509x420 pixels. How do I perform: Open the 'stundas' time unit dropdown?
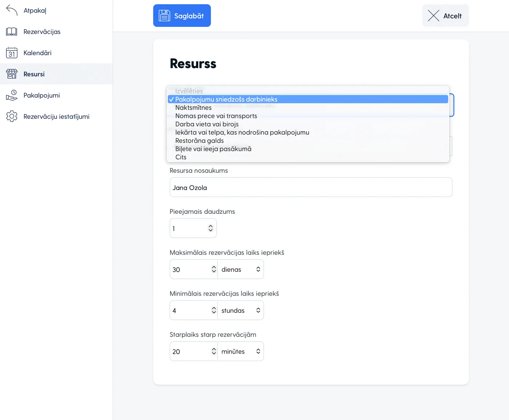pos(241,311)
